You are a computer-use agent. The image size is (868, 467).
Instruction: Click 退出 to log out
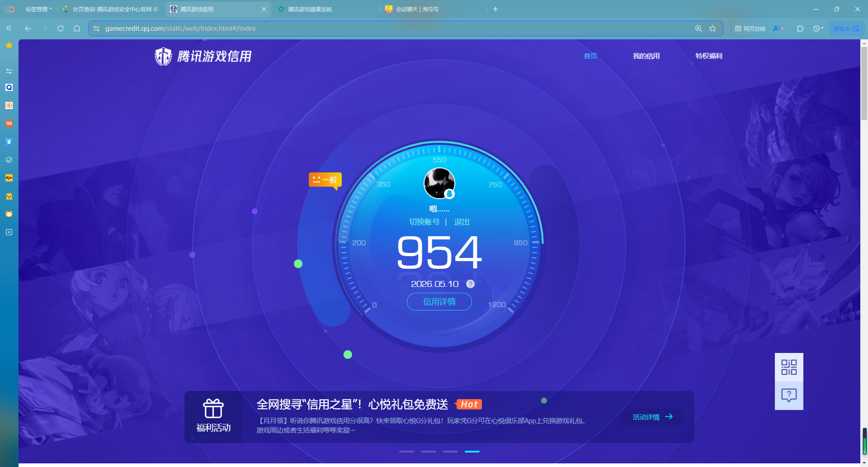point(462,222)
